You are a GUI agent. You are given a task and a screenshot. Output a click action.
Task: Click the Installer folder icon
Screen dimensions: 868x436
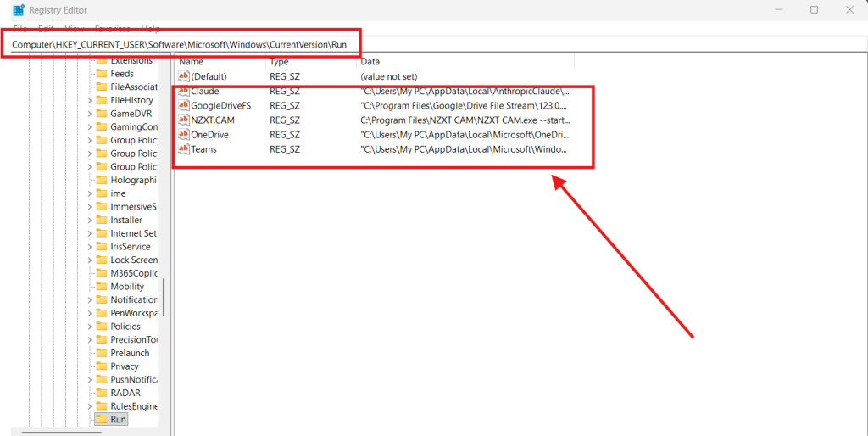click(x=102, y=220)
